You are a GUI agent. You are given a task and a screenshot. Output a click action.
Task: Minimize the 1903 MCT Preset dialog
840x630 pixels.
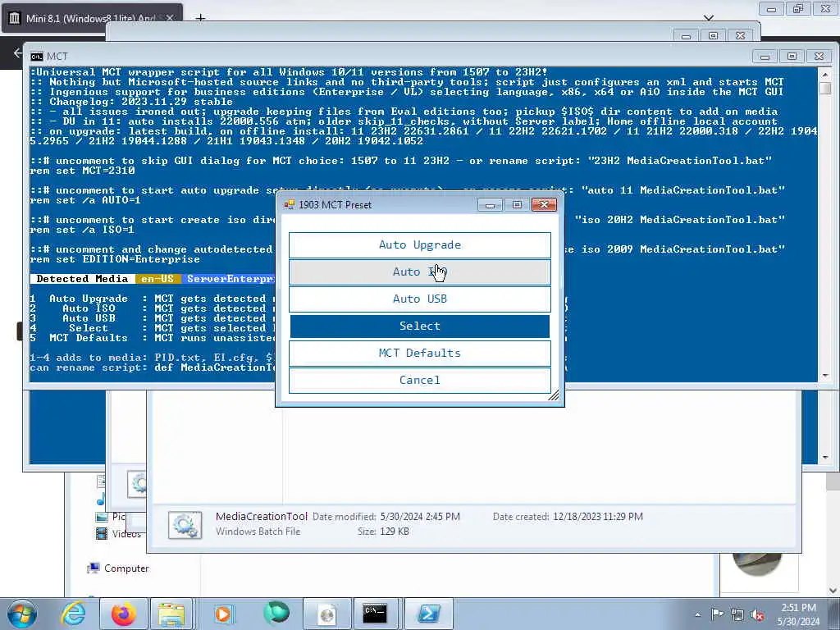pos(490,204)
